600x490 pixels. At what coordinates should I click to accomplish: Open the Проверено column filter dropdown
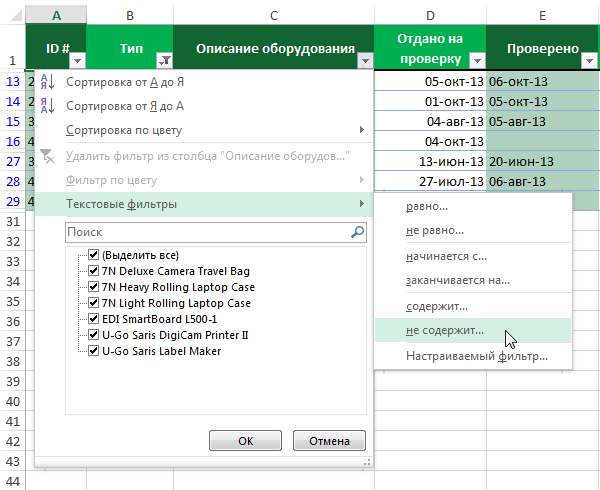589,60
